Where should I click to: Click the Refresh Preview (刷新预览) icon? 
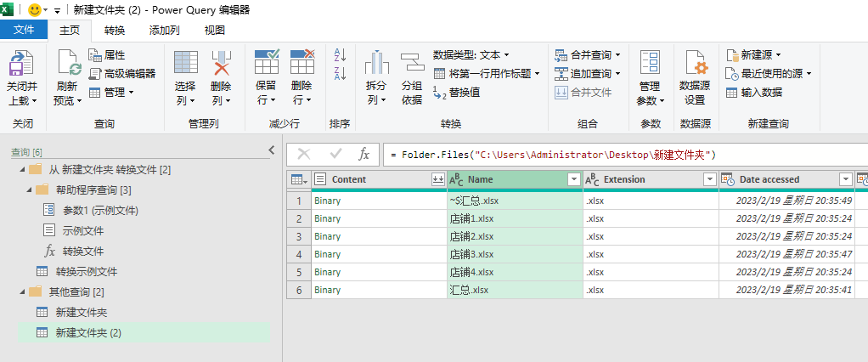[x=67, y=65]
